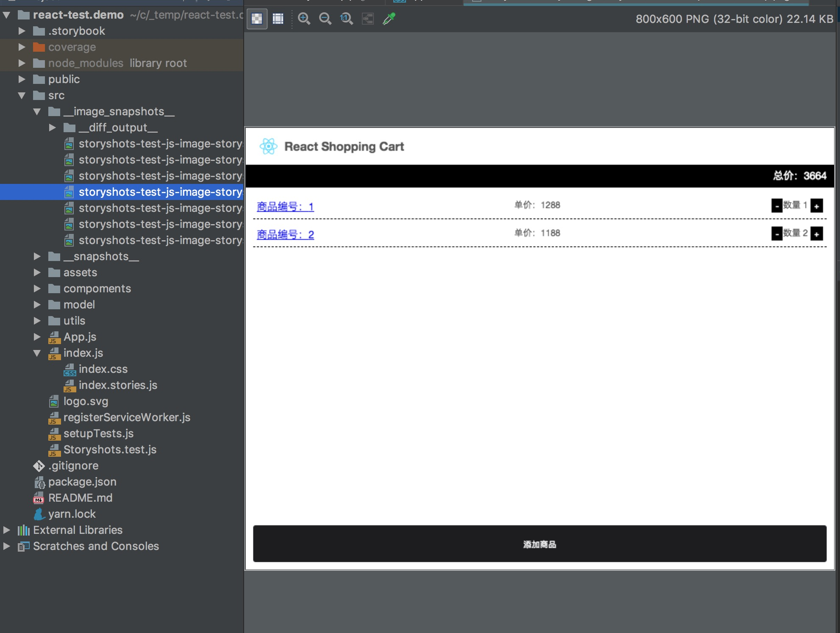Select the .storybook folder icon

pyautogui.click(x=39, y=31)
